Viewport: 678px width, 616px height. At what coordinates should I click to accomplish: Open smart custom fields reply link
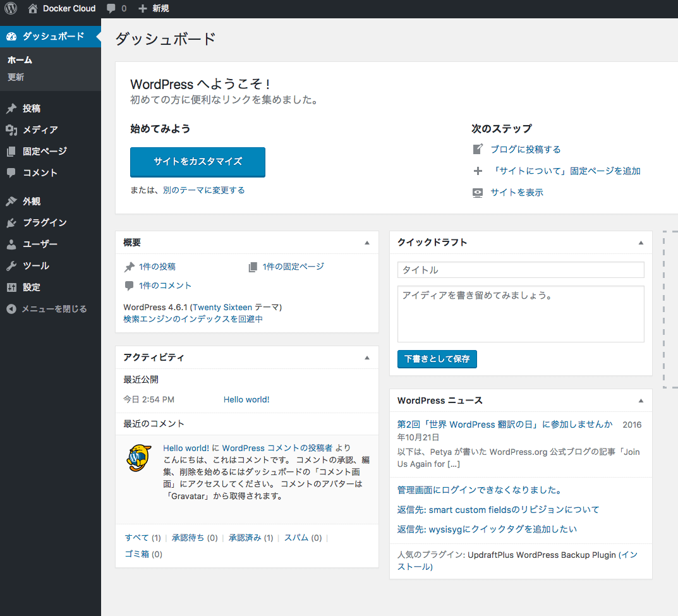tap(498, 510)
